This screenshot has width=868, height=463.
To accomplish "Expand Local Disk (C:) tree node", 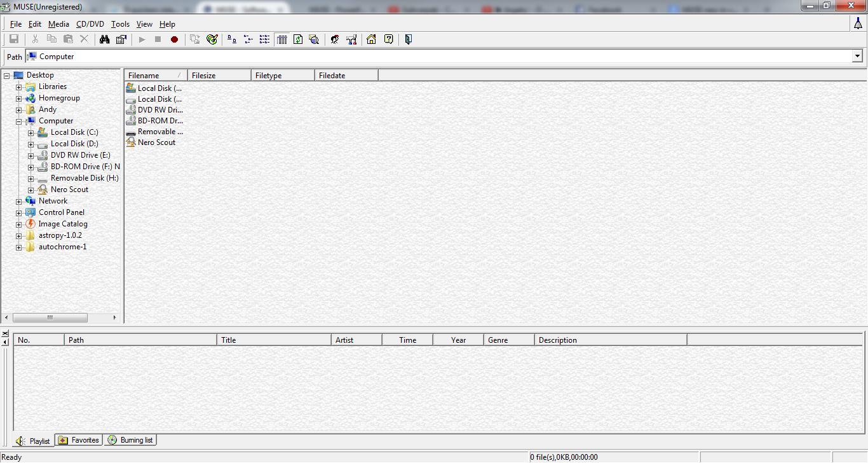I will click(x=31, y=132).
